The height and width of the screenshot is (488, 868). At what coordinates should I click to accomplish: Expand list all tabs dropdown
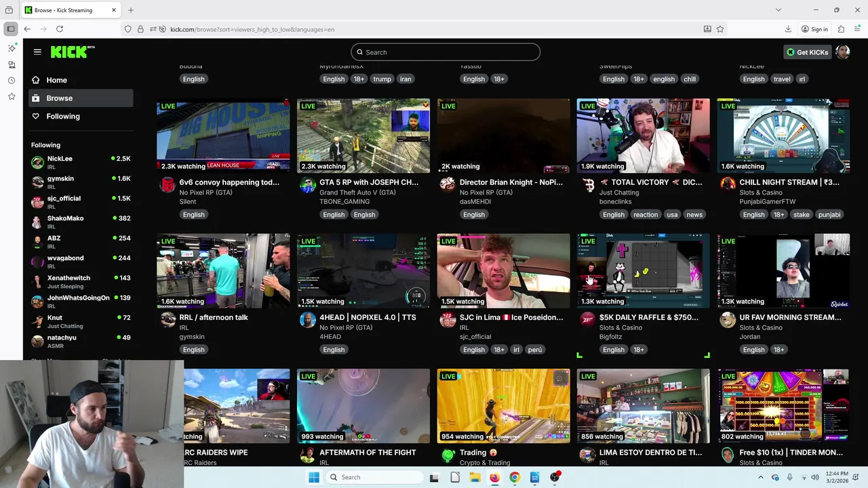[x=778, y=10]
